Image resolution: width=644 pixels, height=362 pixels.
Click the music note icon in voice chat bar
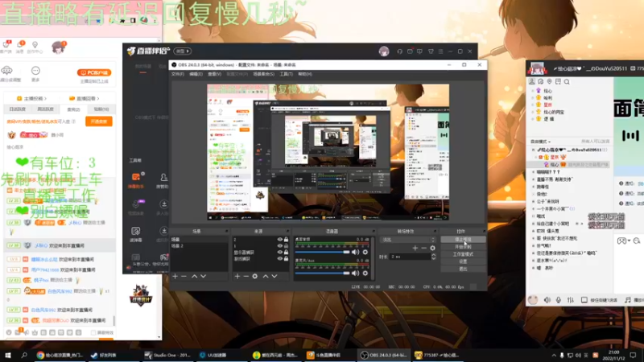coord(628,300)
